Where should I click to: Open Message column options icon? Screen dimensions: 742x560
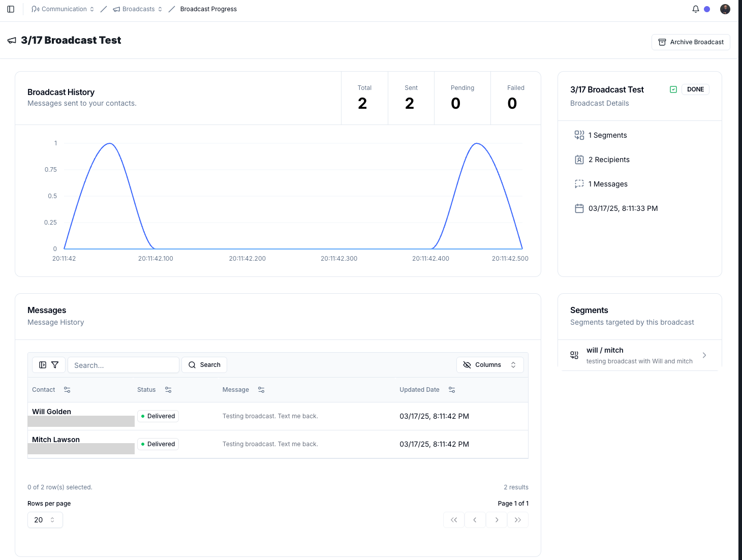click(261, 390)
